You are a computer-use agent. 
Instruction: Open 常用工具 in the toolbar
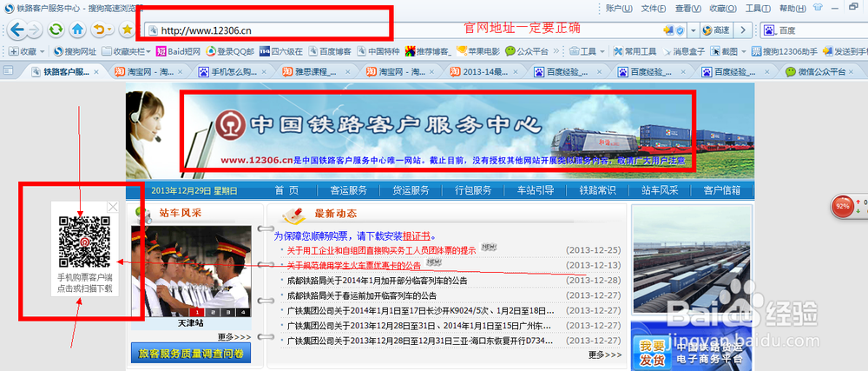(635, 51)
